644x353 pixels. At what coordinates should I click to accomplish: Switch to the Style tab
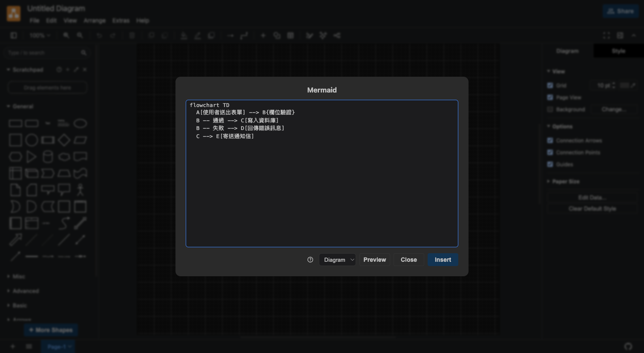point(618,51)
